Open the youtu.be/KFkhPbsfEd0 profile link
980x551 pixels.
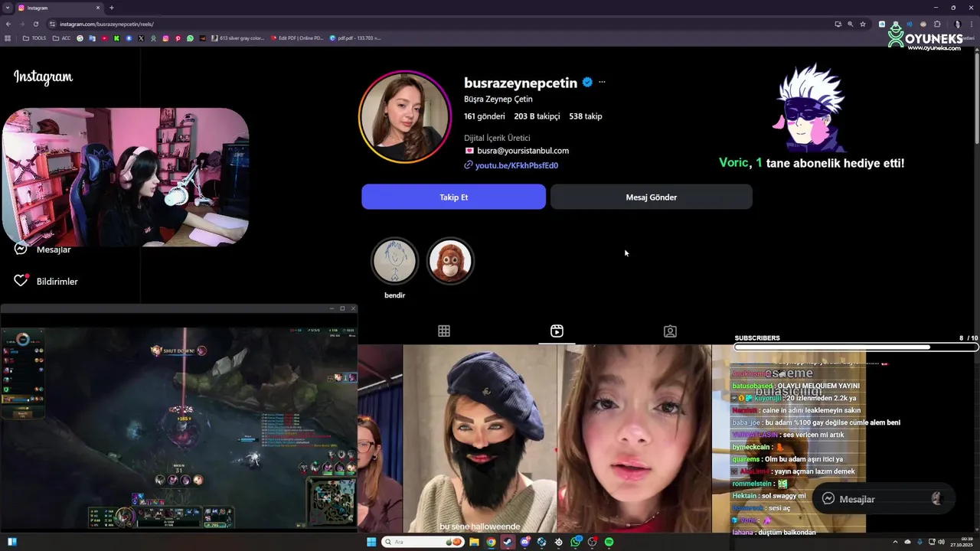tap(517, 165)
